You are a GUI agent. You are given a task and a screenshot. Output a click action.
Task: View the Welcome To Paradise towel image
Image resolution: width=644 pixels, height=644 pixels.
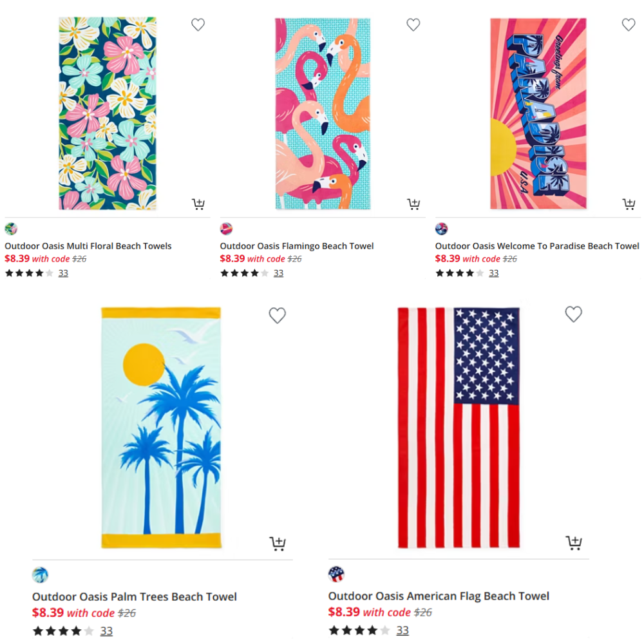point(538,113)
